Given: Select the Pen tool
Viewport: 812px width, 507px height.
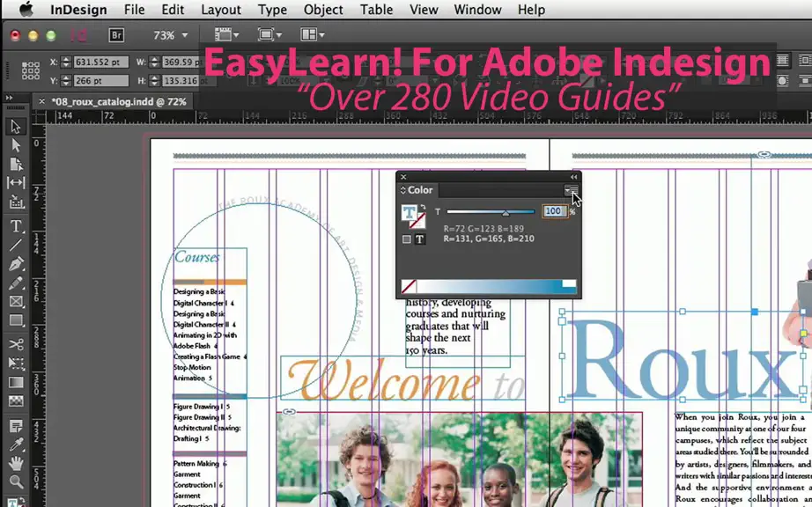Looking at the screenshot, I should pos(16,264).
